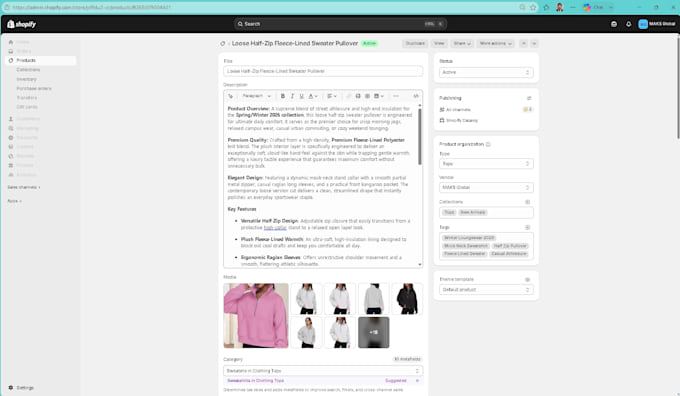Open the MAKS Global account menu
Screen dimensions: 680x396
[657, 24]
